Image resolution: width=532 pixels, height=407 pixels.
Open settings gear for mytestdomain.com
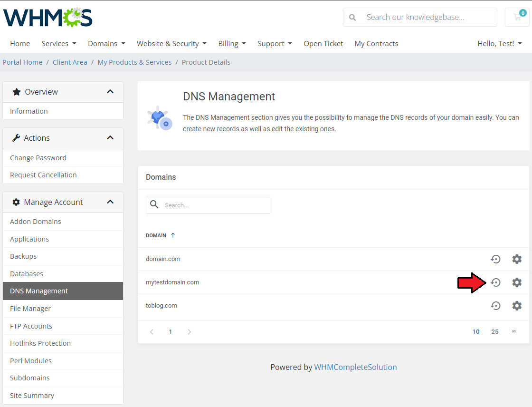[x=517, y=282]
